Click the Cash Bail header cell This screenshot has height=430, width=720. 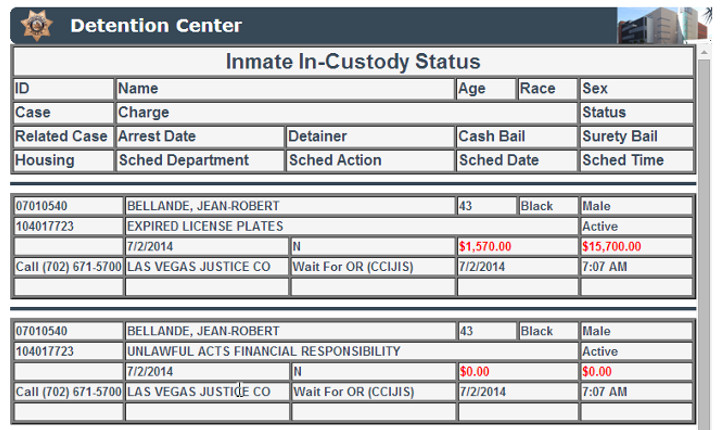(x=517, y=136)
